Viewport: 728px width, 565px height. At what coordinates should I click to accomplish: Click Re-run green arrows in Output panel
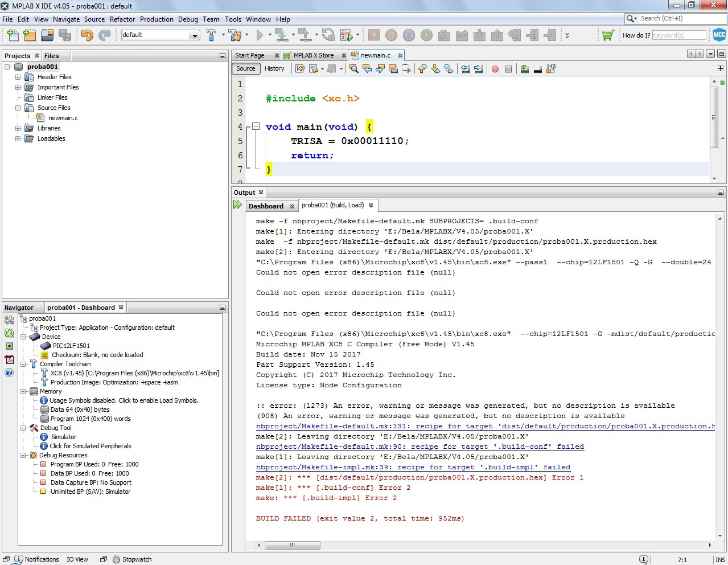click(237, 205)
